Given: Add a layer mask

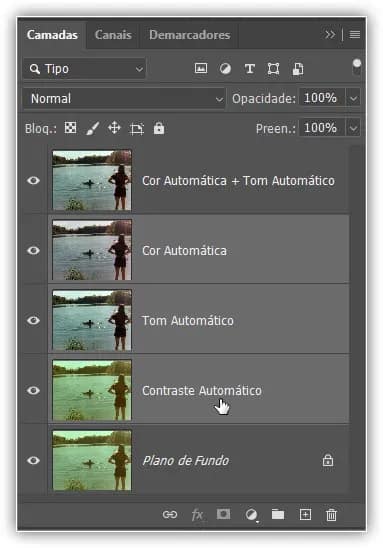Looking at the screenshot, I should point(223,514).
